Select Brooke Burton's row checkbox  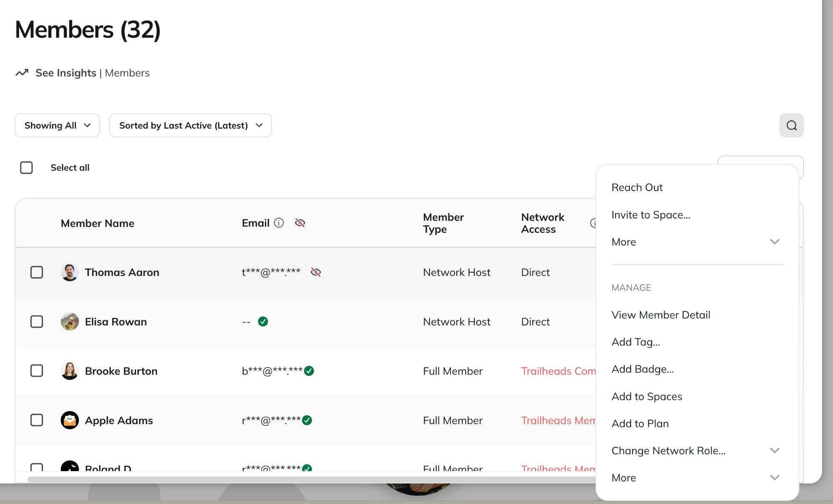click(x=37, y=371)
